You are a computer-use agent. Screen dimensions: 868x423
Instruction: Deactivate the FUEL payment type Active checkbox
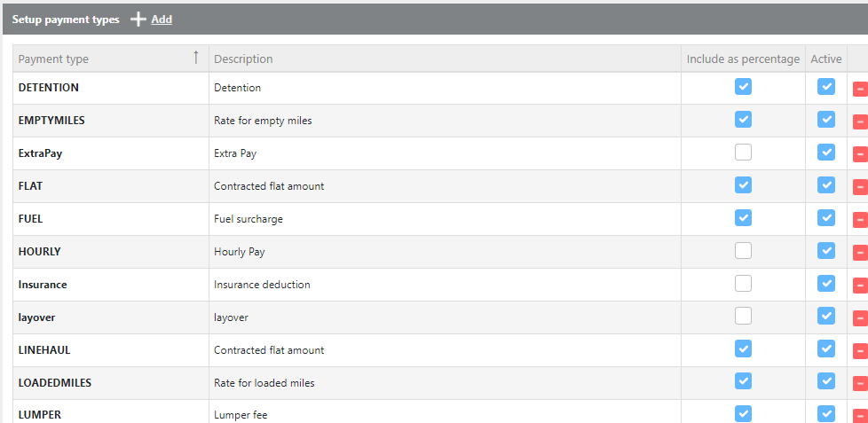tap(826, 218)
